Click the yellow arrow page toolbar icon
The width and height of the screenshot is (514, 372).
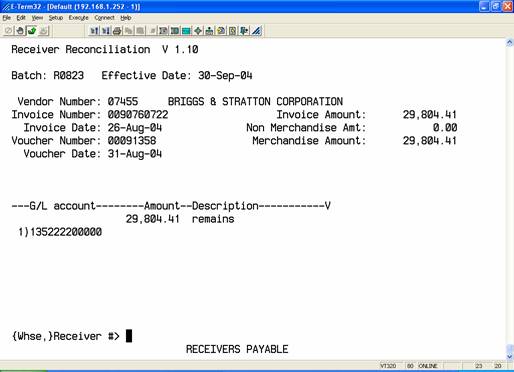(x=221, y=31)
